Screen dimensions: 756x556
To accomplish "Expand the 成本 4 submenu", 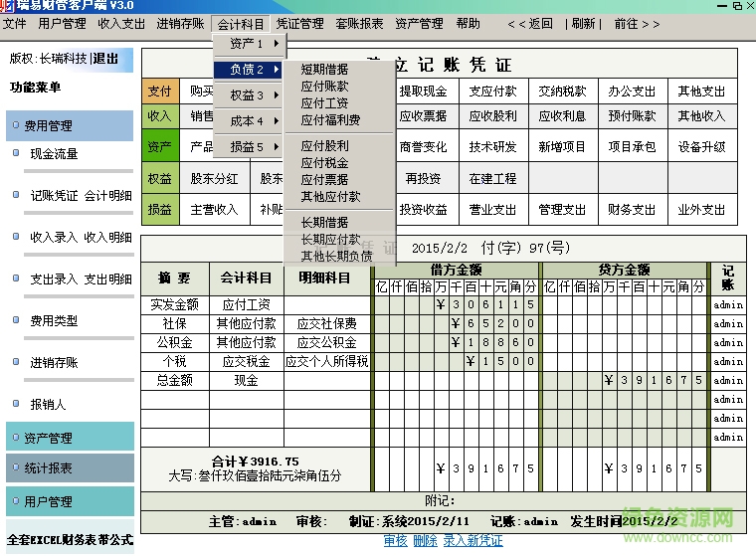I will 250,121.
